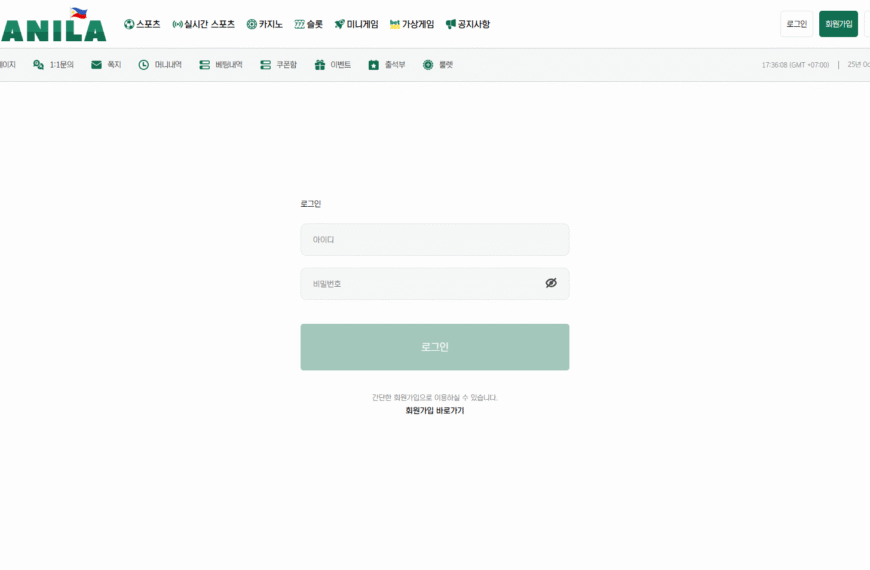
Task: Click the list icon for 베팅내역
Action: [205, 65]
